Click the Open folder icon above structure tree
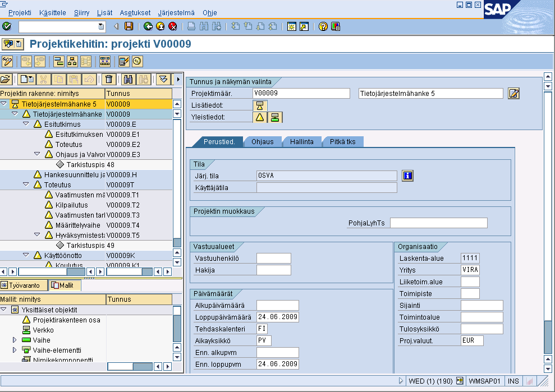 click(x=6, y=79)
